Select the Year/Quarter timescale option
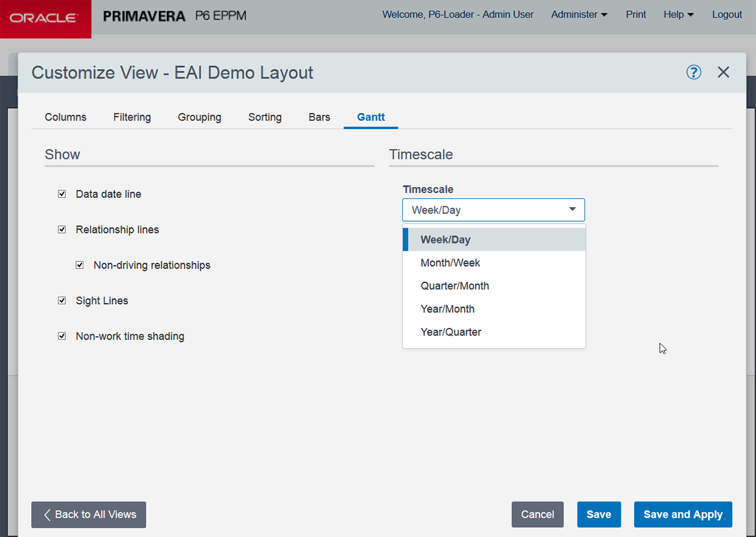The width and height of the screenshot is (756, 537). (x=451, y=332)
